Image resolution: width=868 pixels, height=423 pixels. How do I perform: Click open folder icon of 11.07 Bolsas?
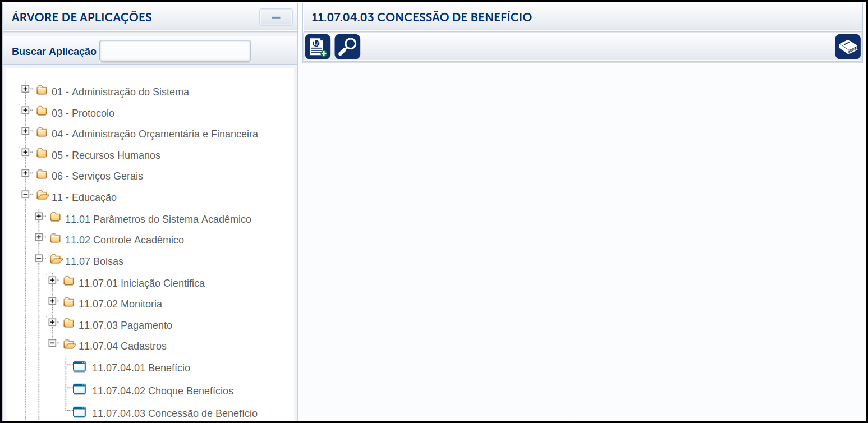[56, 259]
